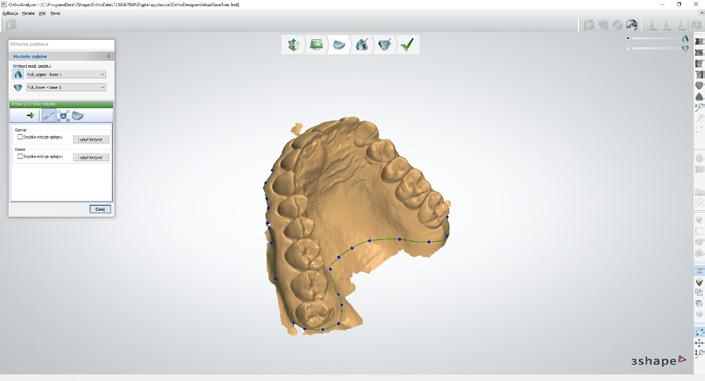705x381 pixels.
Task: Toggle upper jaw visibility icon beside slider
Action: point(685,39)
